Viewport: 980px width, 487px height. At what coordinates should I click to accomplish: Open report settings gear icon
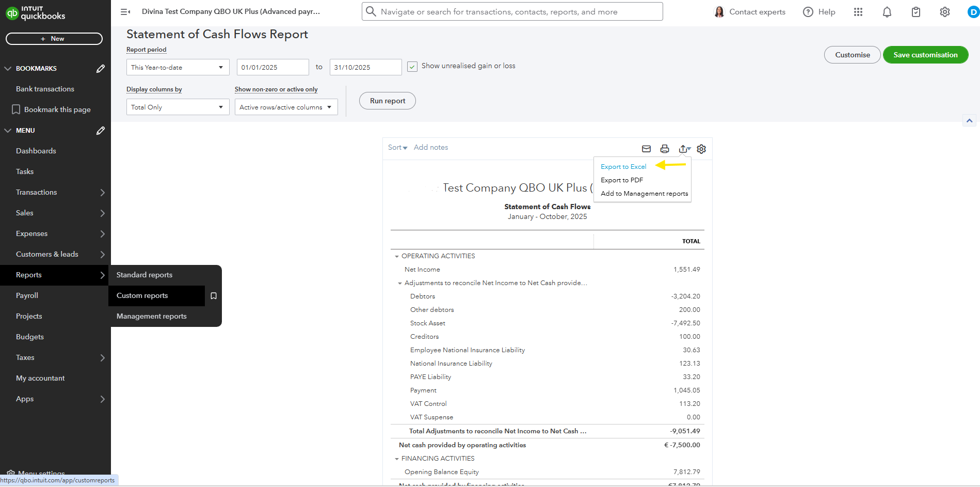[701, 149]
